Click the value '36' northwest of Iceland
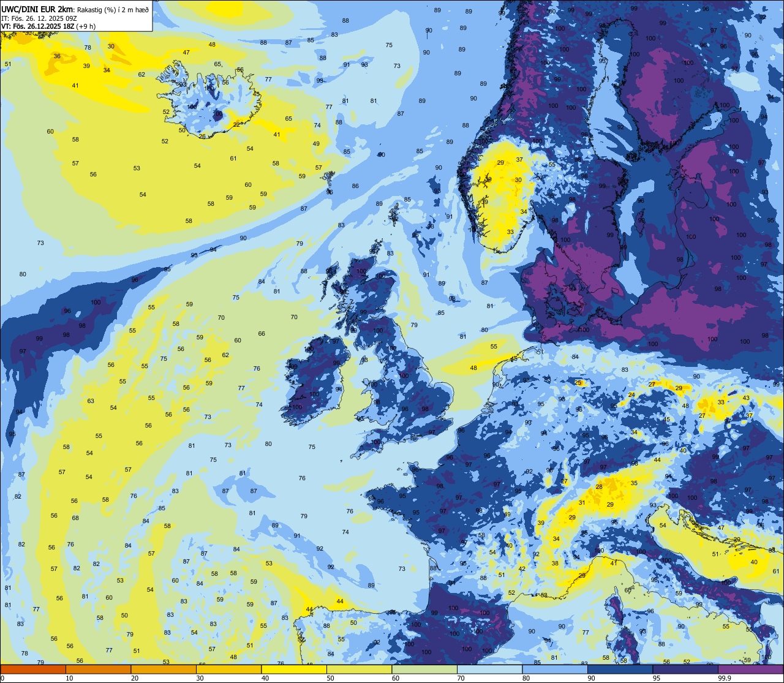The height and width of the screenshot is (683, 784). tap(57, 56)
